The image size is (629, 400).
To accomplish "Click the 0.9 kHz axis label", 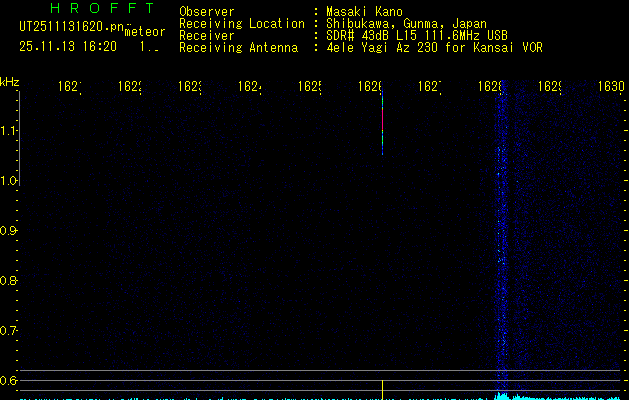I will 8,231.
